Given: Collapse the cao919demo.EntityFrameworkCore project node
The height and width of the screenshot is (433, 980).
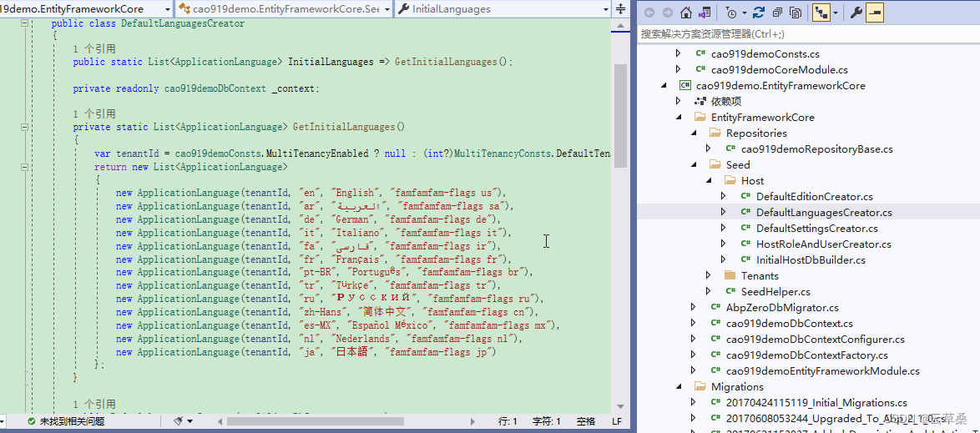Looking at the screenshot, I should (663, 86).
